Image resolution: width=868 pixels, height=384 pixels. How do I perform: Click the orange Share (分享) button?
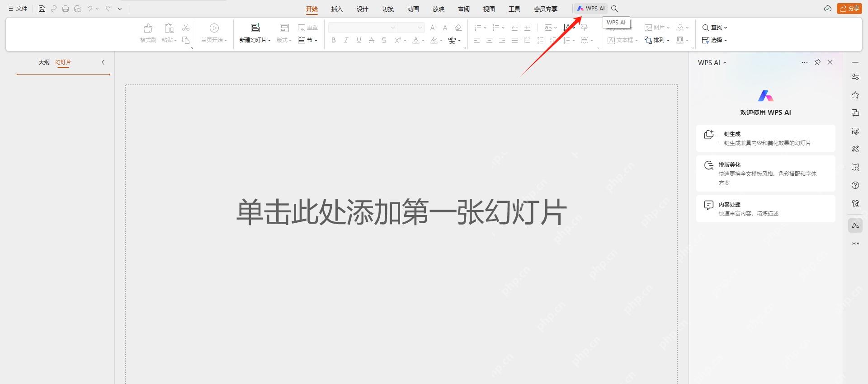pos(849,9)
